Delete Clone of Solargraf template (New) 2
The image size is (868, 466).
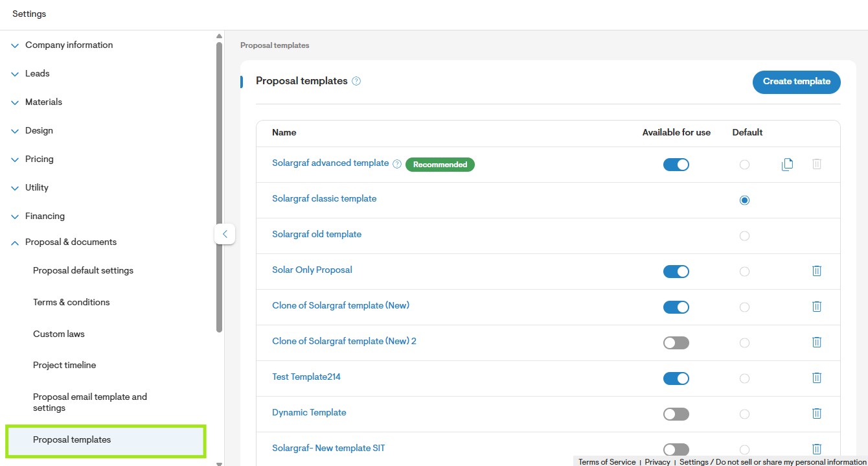(817, 342)
